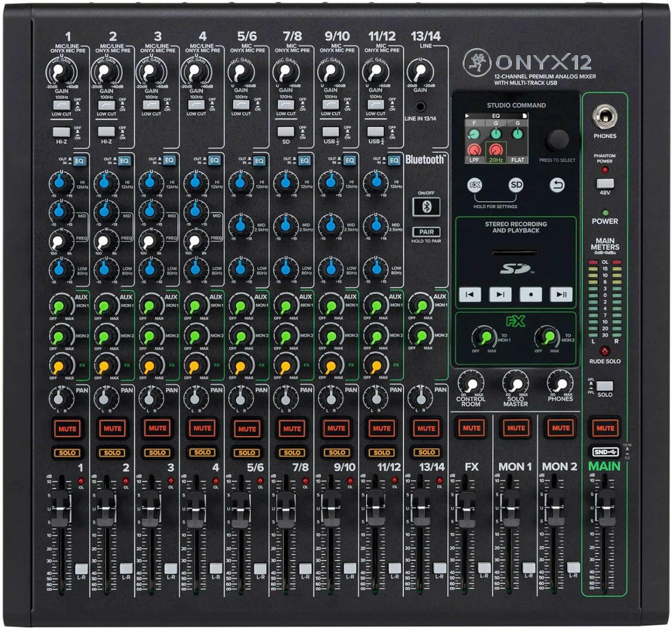Click the PAN knob on channel 11/12
This screenshot has height=630, width=672.
click(375, 398)
